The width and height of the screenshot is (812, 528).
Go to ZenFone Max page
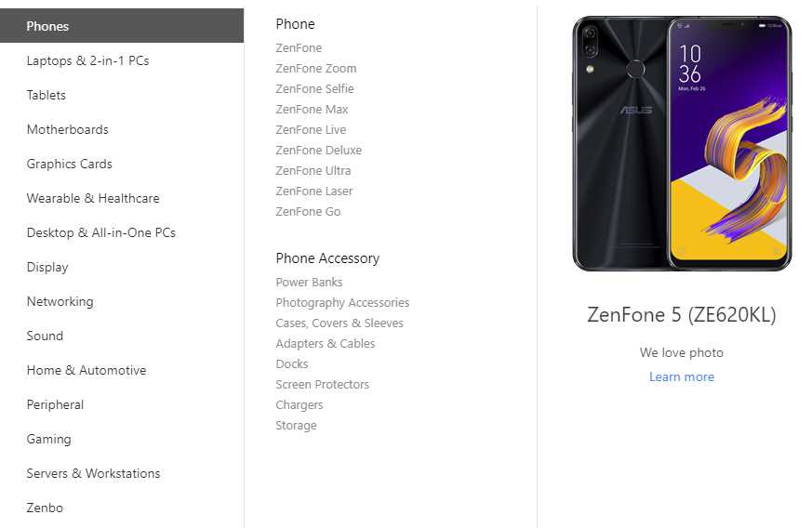[312, 109]
